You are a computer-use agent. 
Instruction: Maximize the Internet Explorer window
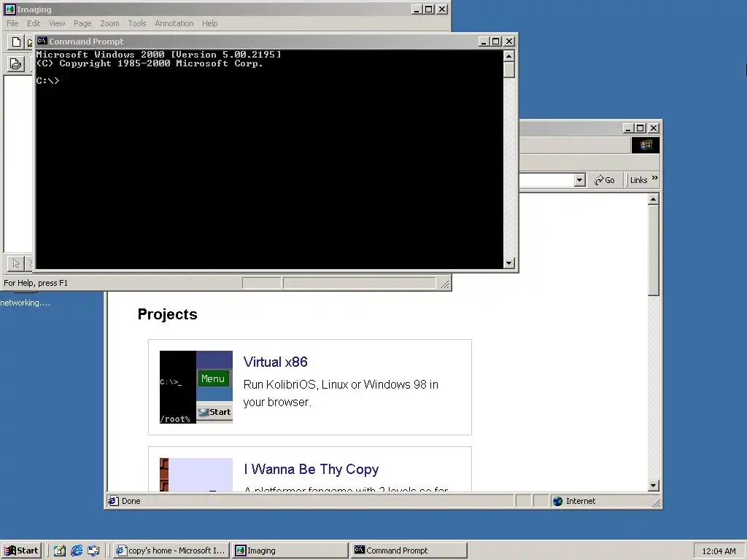coord(640,128)
